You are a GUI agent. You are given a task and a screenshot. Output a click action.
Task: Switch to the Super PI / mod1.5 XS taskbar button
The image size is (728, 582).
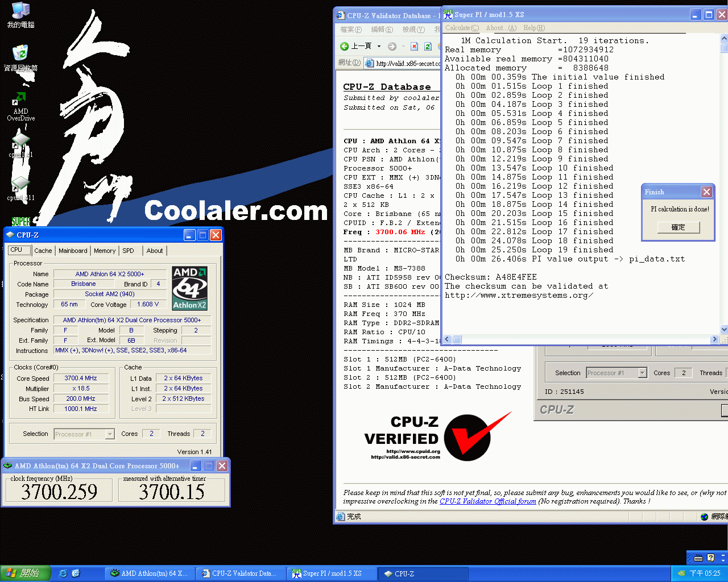coord(332,573)
